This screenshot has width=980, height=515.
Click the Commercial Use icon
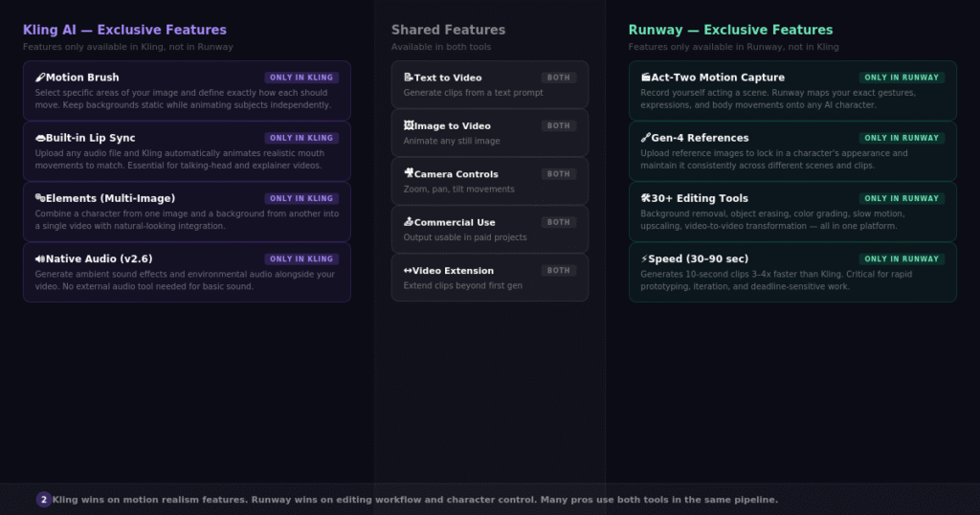[408, 222]
